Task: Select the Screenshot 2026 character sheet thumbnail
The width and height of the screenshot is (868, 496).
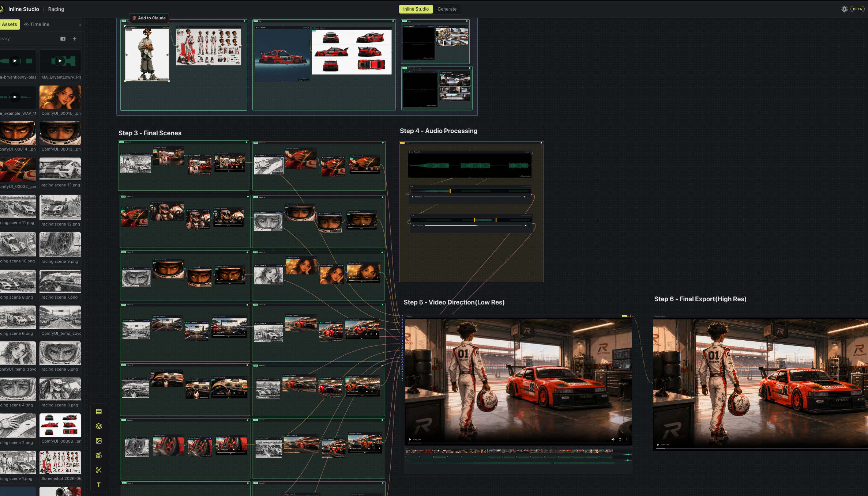Action: 60,462
